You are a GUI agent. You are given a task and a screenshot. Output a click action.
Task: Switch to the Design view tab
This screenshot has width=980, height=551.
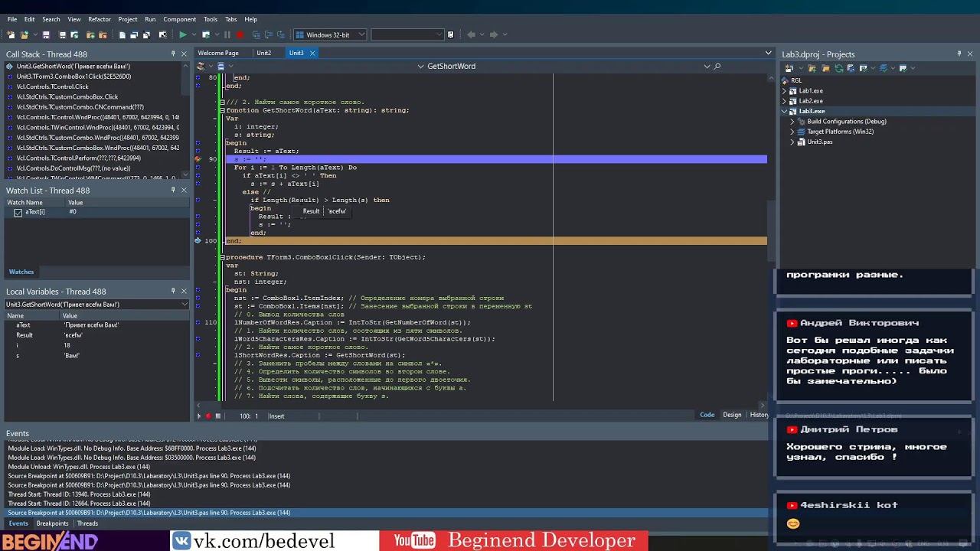(732, 415)
